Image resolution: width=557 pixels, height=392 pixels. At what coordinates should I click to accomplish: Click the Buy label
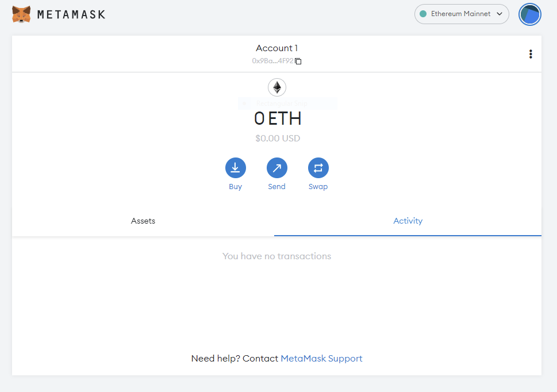click(x=236, y=187)
